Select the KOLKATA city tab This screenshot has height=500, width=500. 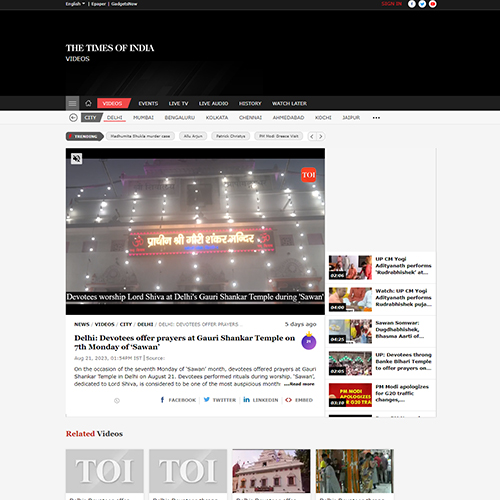pyautogui.click(x=217, y=118)
